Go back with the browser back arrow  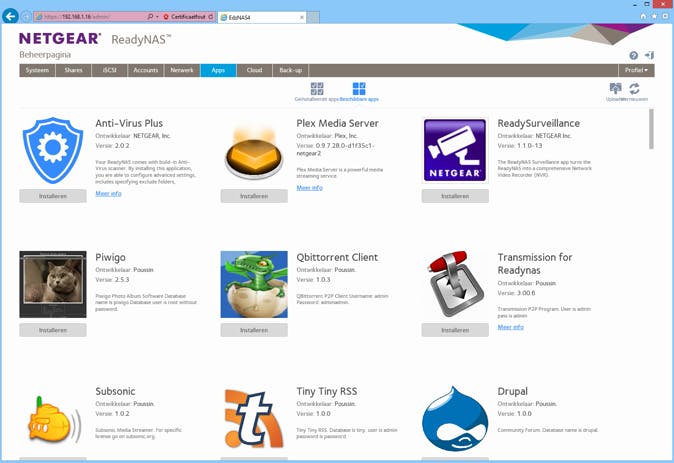tap(10, 16)
